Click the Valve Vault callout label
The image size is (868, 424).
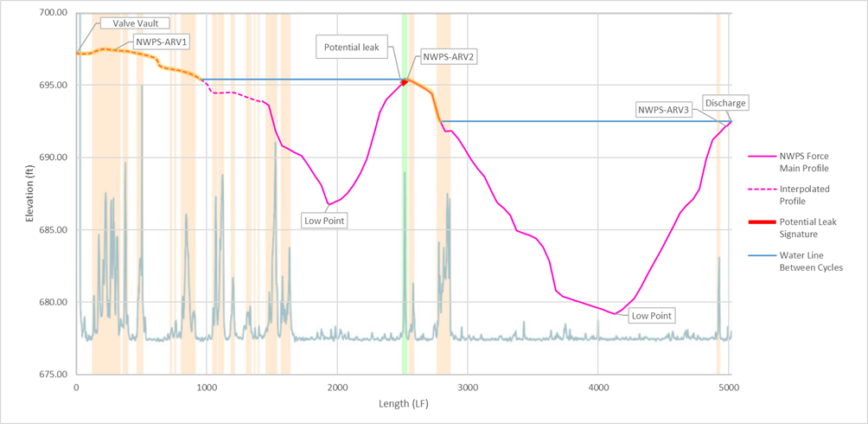click(133, 24)
